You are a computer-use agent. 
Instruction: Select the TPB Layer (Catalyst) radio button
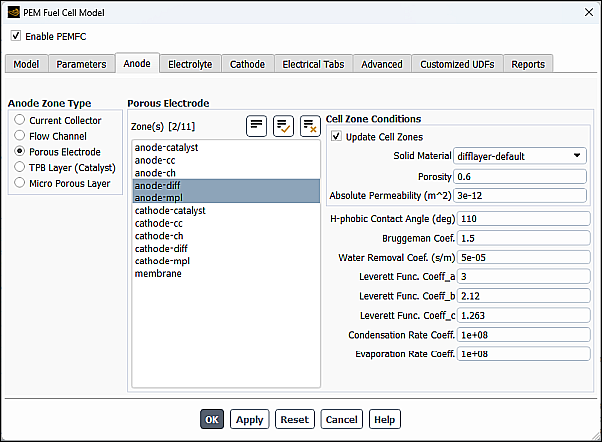coord(20,167)
